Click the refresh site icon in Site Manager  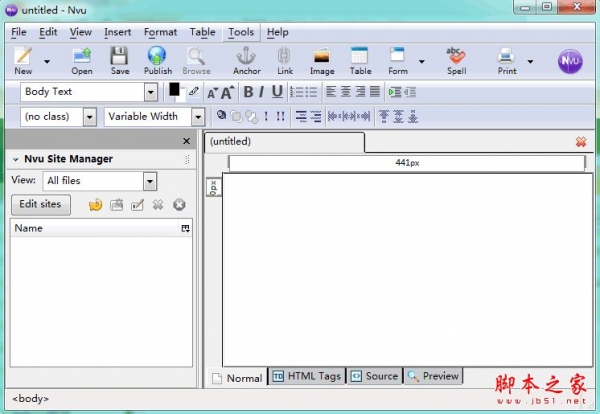[x=95, y=205]
